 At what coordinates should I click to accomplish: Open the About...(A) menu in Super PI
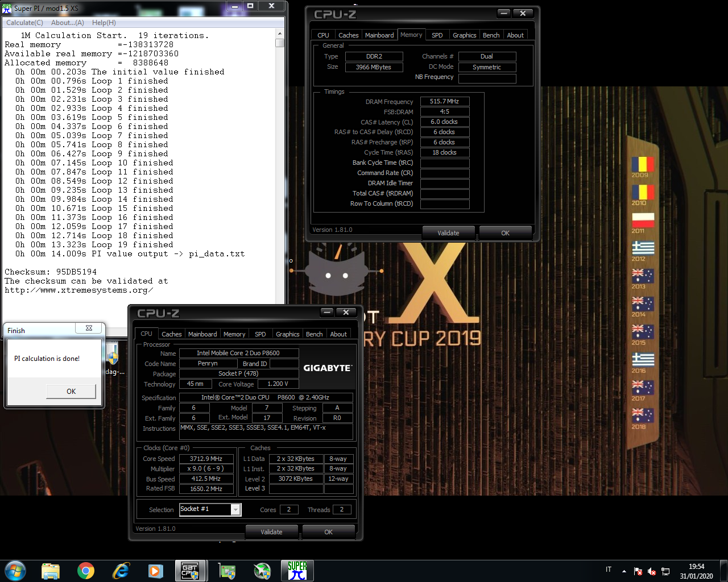coord(68,23)
